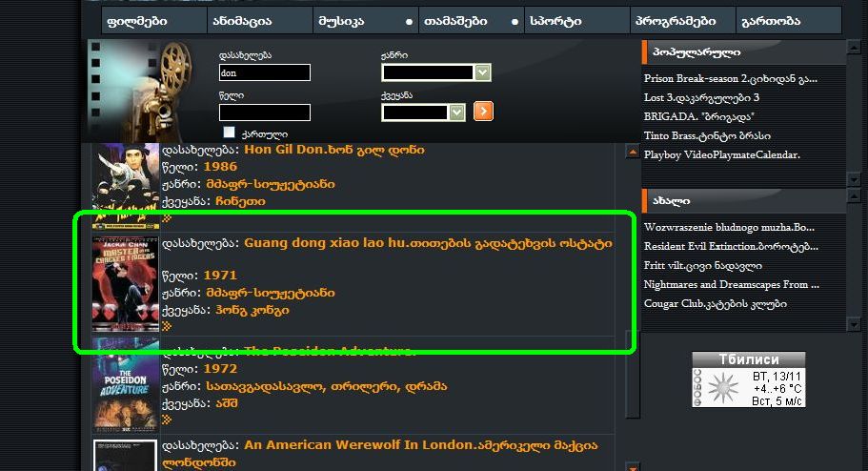Open BRIGADA popular link
Viewport: 868px width, 471px height.
coord(698,116)
